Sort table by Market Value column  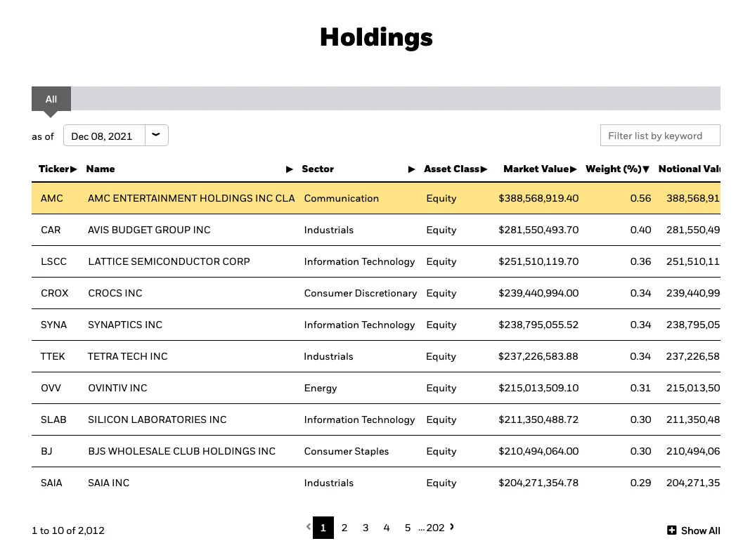coord(540,169)
